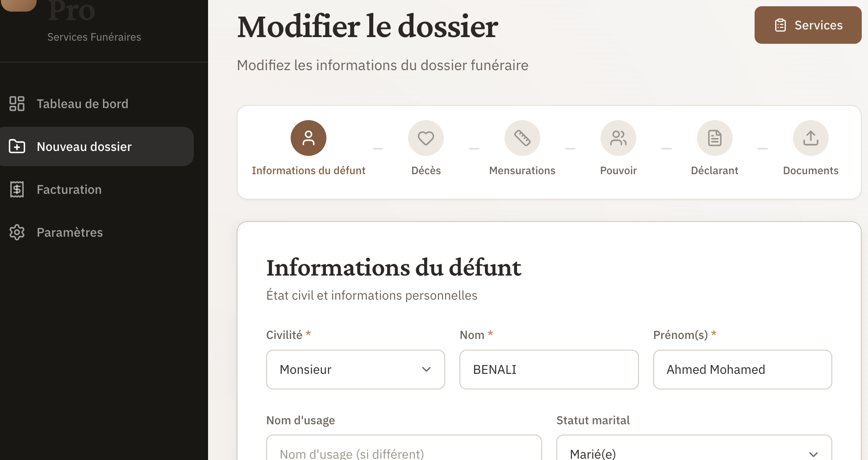The image size is (868, 460).
Task: Click the chevron arrow in Civilité field
Action: tap(426, 369)
